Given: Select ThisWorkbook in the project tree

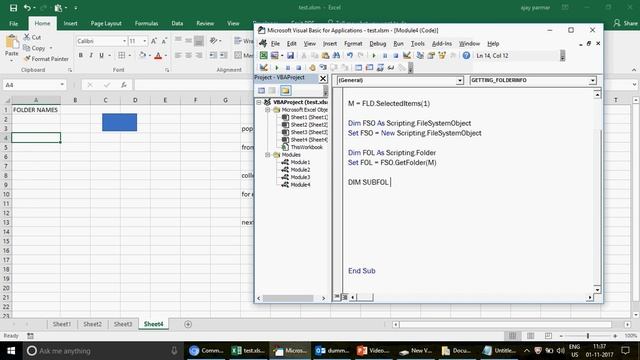Looking at the screenshot, I should pyautogui.click(x=302, y=147).
